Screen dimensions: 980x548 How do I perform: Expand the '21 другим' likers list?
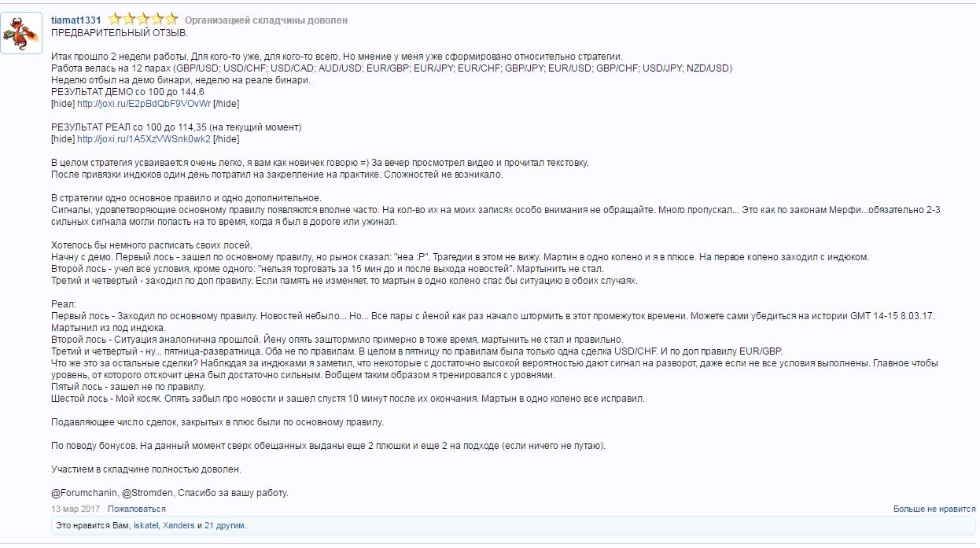tap(225, 525)
